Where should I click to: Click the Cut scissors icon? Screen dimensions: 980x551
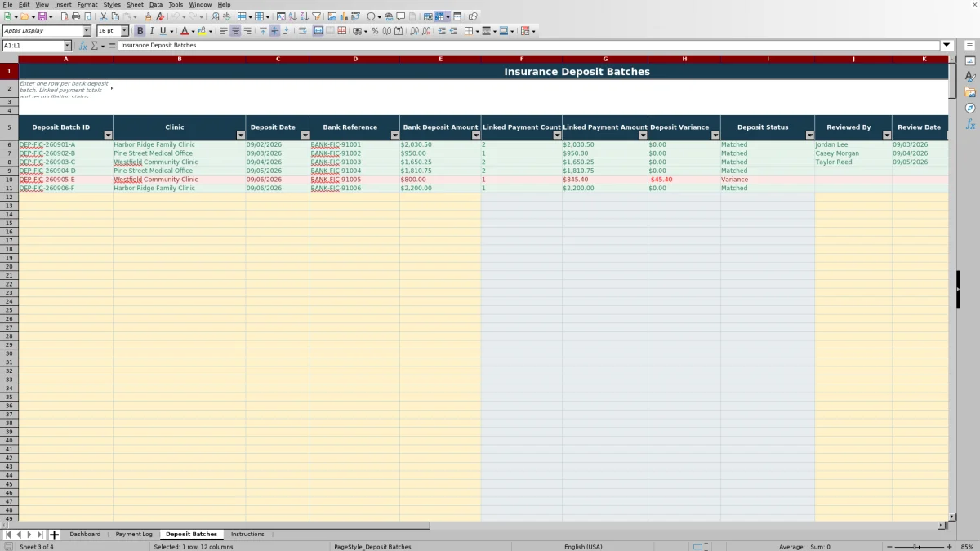(x=104, y=16)
